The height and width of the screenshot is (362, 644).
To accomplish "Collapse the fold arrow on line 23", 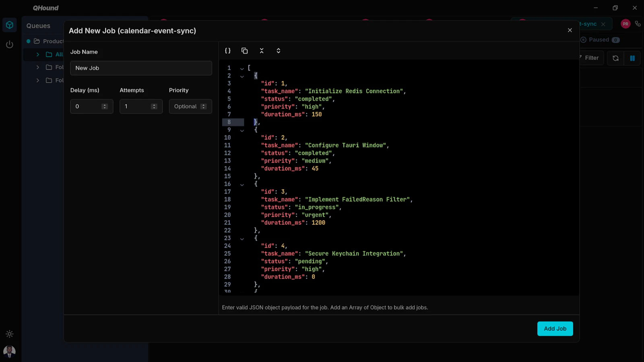I will [x=242, y=239].
